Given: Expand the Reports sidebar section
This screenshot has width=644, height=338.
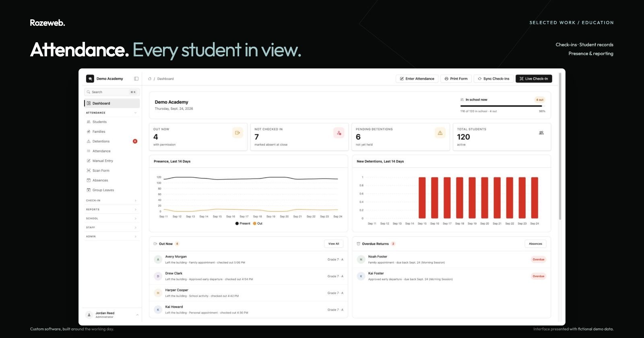Looking at the screenshot, I should pyautogui.click(x=135, y=210).
